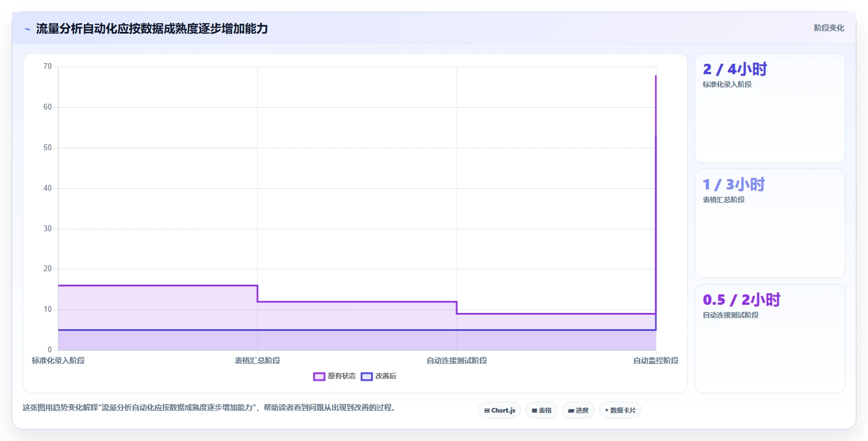Click the y-axis value 60
This screenshot has width=868, height=441.
click(48, 107)
